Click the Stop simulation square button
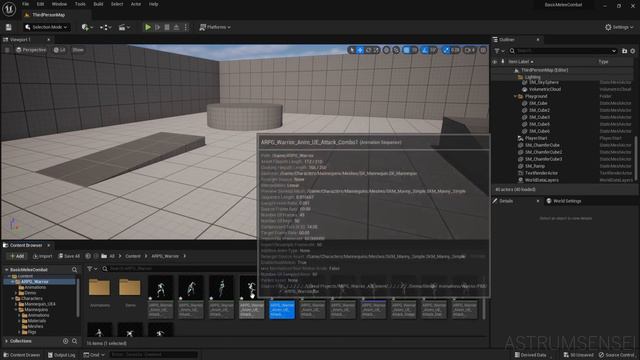The image size is (640, 360). click(x=167, y=27)
